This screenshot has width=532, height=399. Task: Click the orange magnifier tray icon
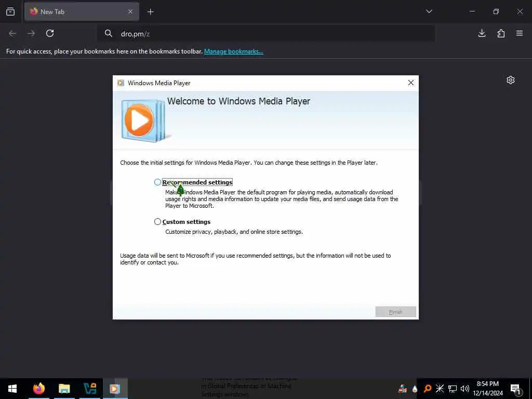(428, 389)
